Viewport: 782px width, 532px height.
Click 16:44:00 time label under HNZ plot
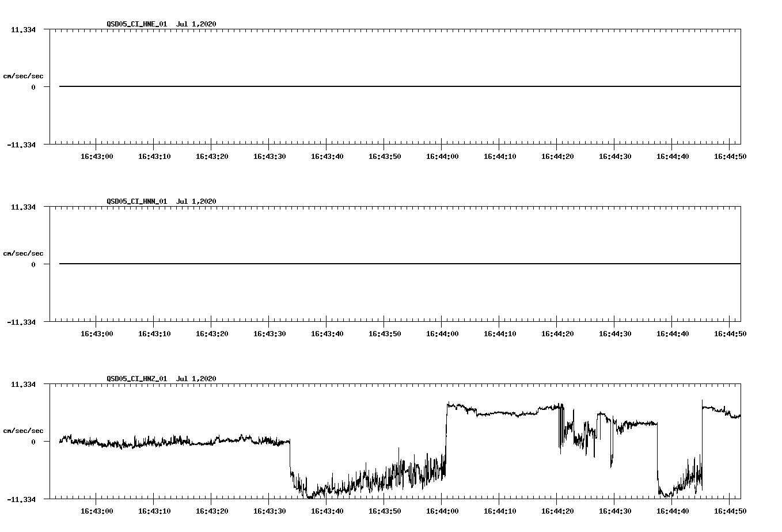point(442,511)
